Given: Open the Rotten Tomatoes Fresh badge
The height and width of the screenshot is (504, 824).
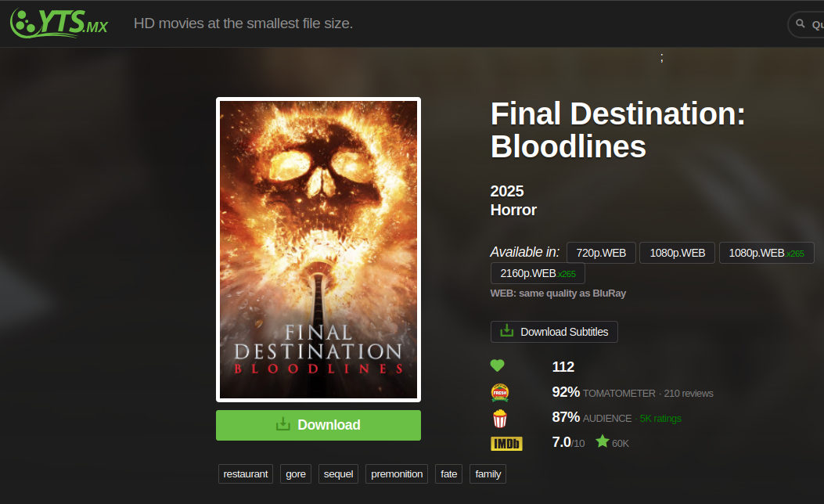Looking at the screenshot, I should (500, 393).
